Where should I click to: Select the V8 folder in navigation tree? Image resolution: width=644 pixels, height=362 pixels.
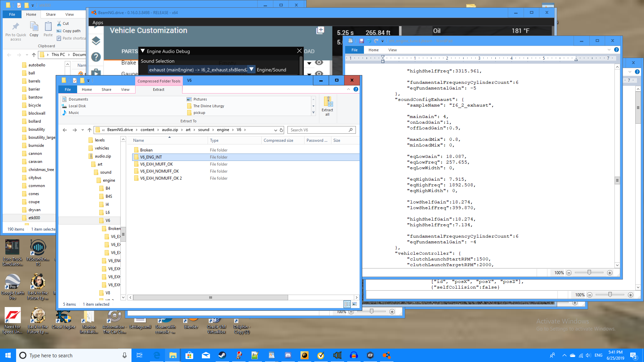tap(105, 293)
